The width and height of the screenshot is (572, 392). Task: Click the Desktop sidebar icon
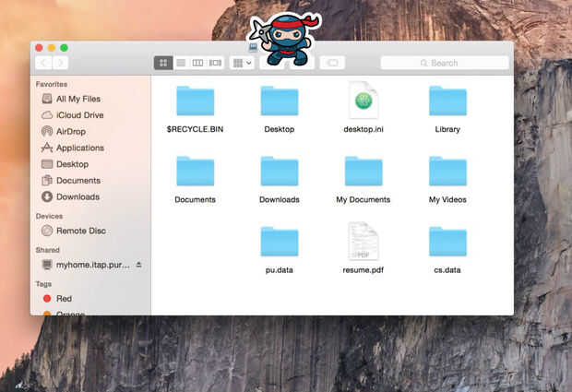(x=47, y=164)
